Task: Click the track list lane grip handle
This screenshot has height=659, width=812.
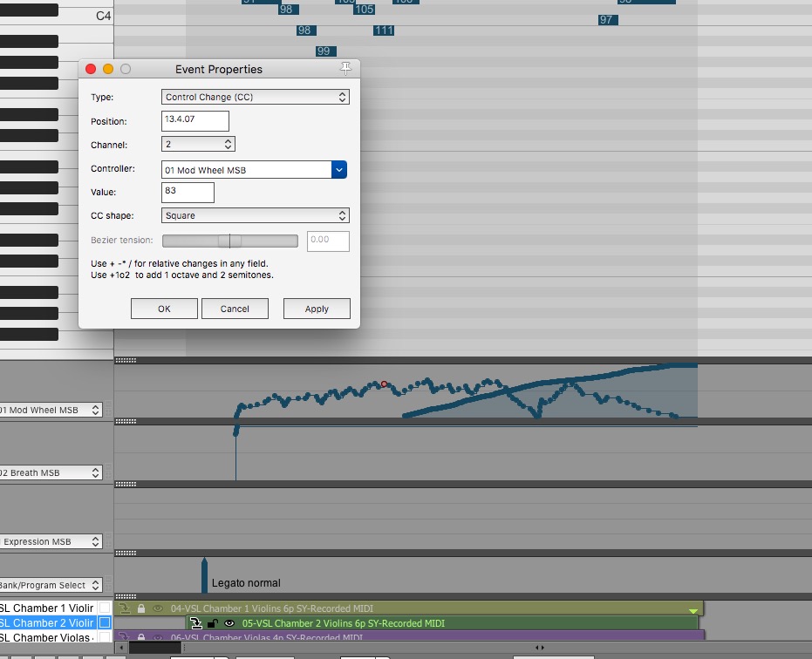Action: (126, 596)
